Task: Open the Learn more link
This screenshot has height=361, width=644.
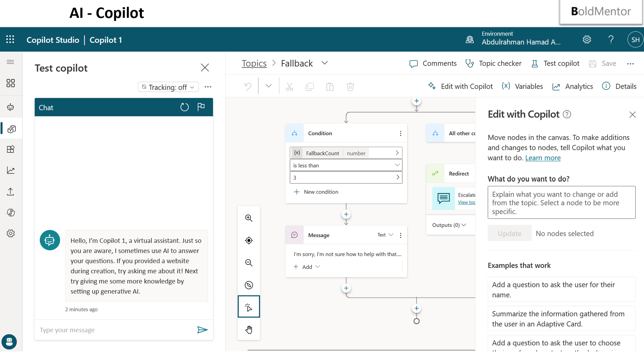Action: [x=543, y=158]
